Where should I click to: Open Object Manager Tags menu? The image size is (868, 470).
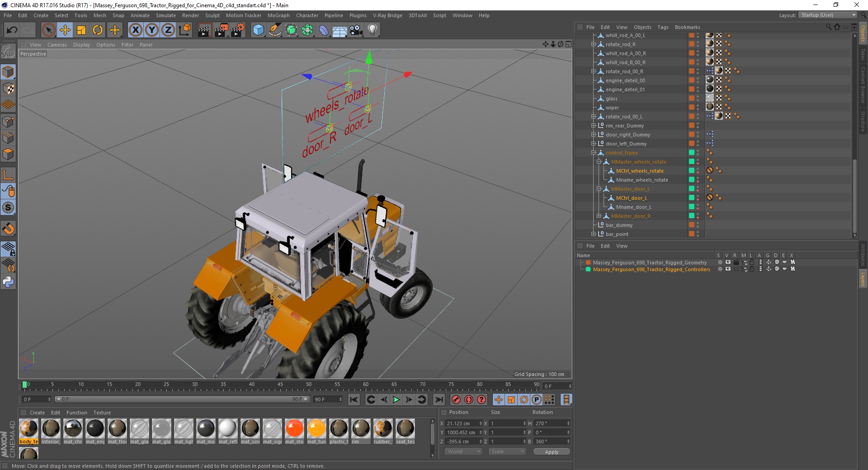click(x=663, y=27)
